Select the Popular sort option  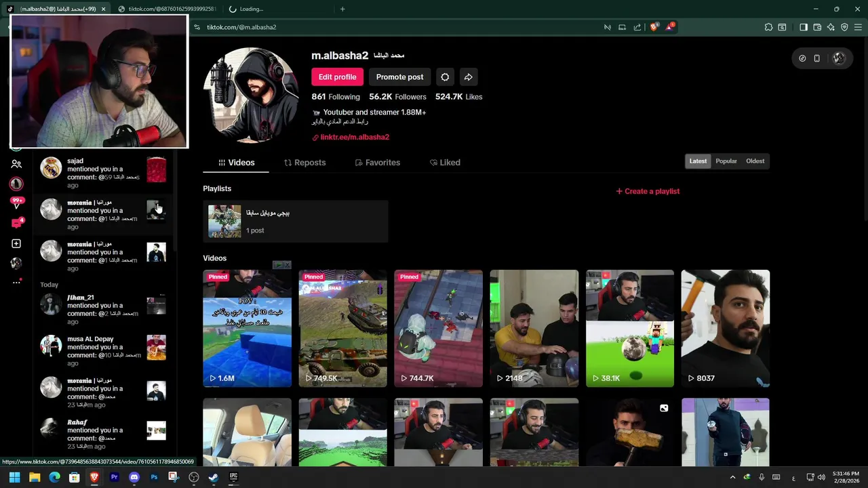tap(726, 161)
